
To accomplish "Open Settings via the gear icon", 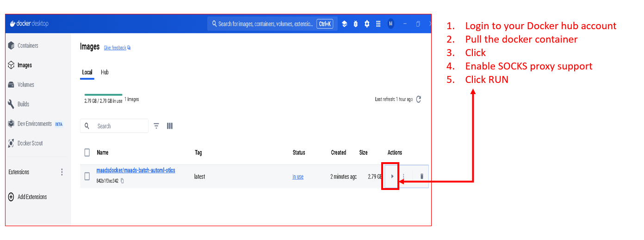I will tap(367, 24).
